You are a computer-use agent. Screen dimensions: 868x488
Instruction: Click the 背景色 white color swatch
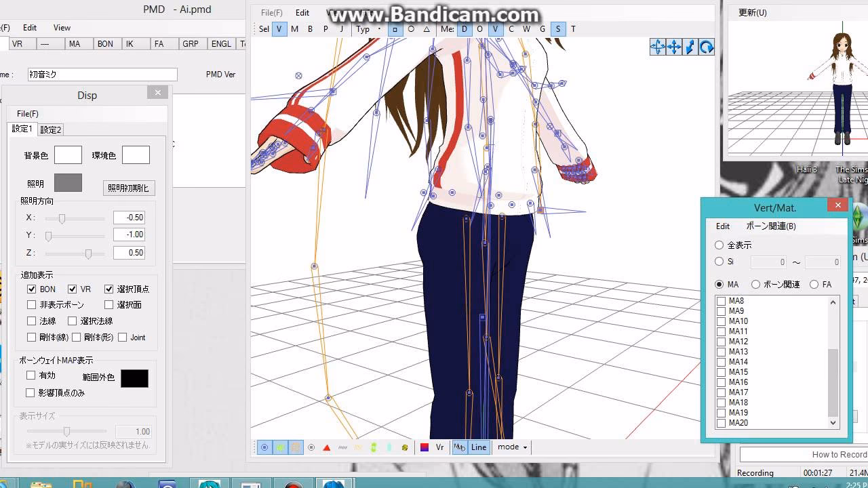click(68, 155)
